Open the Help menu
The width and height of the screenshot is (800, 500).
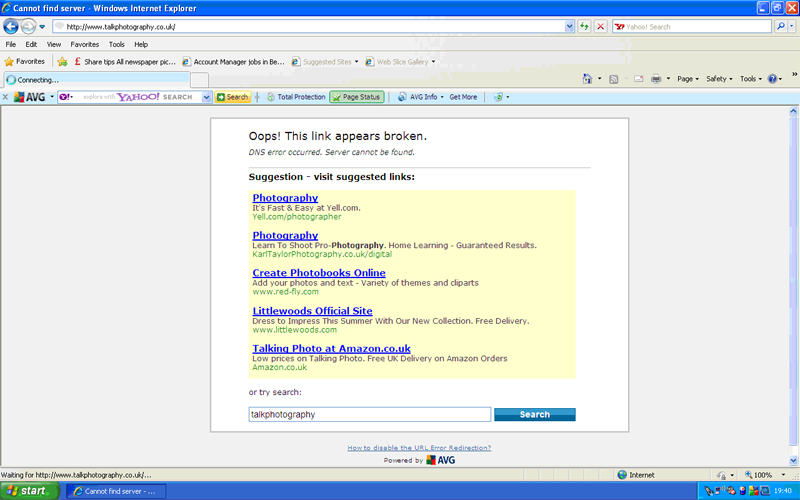pyautogui.click(x=141, y=44)
